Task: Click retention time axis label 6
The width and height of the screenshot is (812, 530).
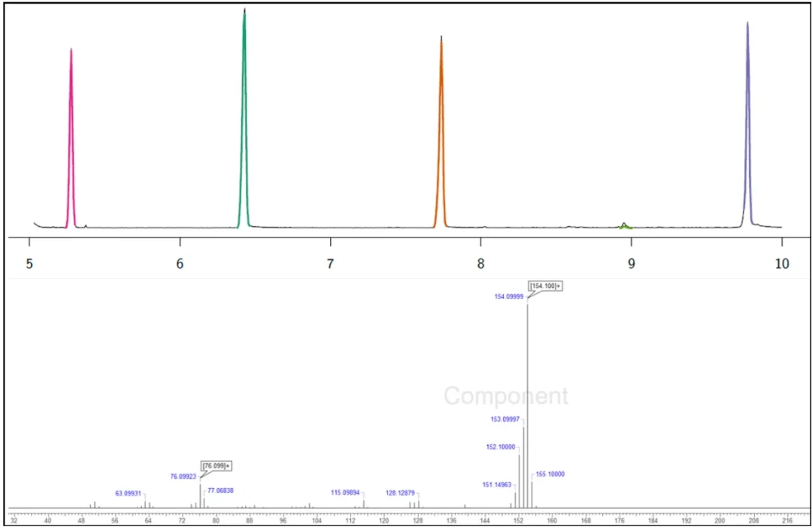Action: point(180,264)
